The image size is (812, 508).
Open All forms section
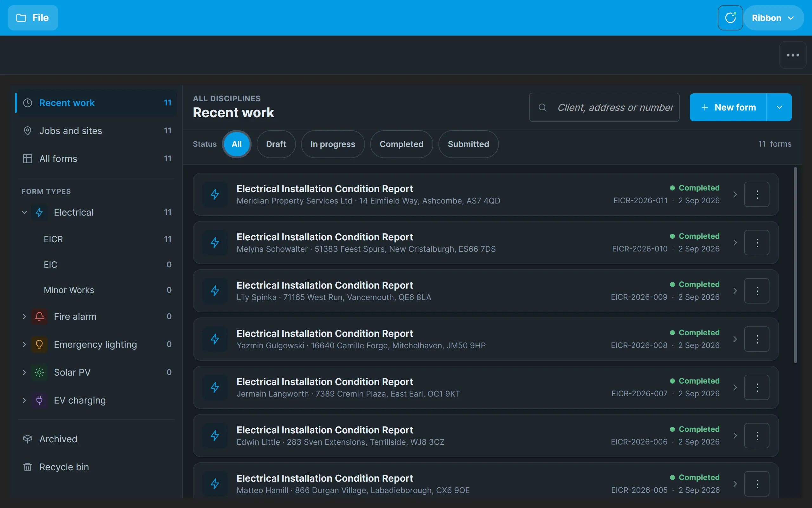[96, 158]
